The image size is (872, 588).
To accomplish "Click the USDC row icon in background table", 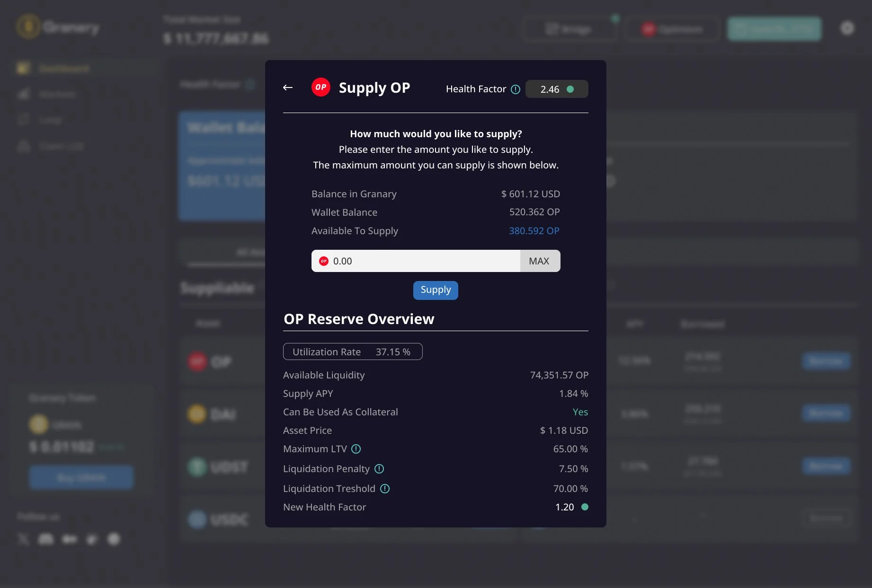I will point(197,519).
